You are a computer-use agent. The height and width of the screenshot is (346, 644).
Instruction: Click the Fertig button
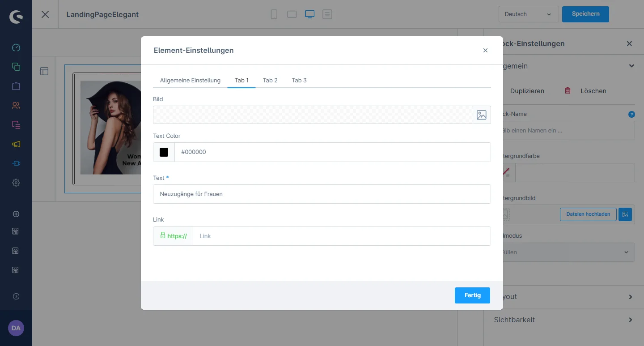coord(472,295)
